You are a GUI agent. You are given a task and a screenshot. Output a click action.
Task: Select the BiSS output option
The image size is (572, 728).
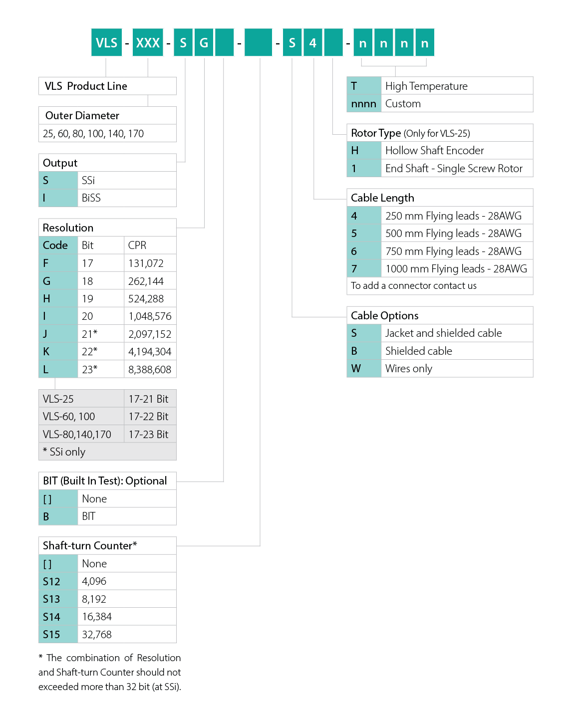tap(91, 198)
